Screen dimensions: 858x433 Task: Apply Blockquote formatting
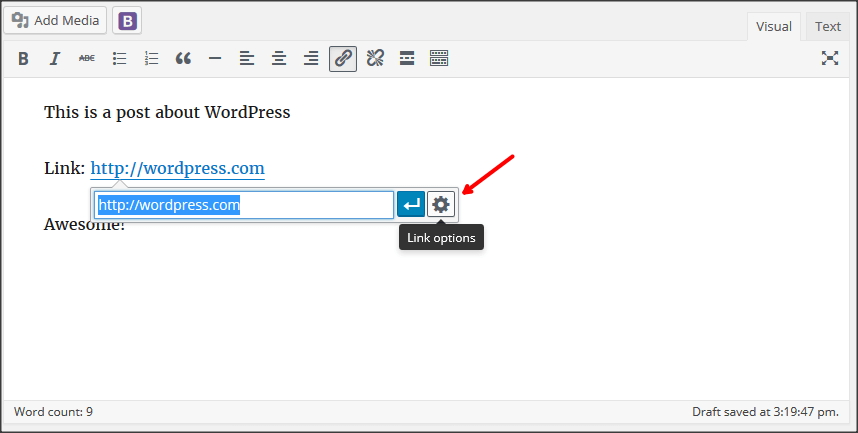tap(183, 59)
